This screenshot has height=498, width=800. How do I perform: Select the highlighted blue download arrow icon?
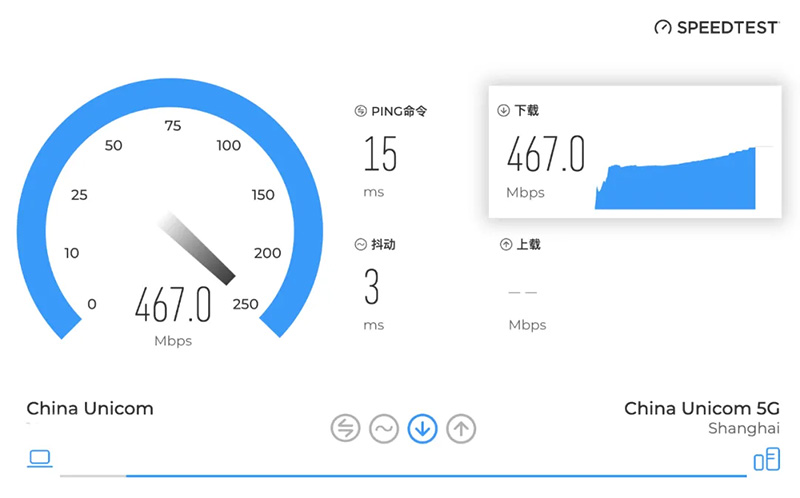pos(422,429)
